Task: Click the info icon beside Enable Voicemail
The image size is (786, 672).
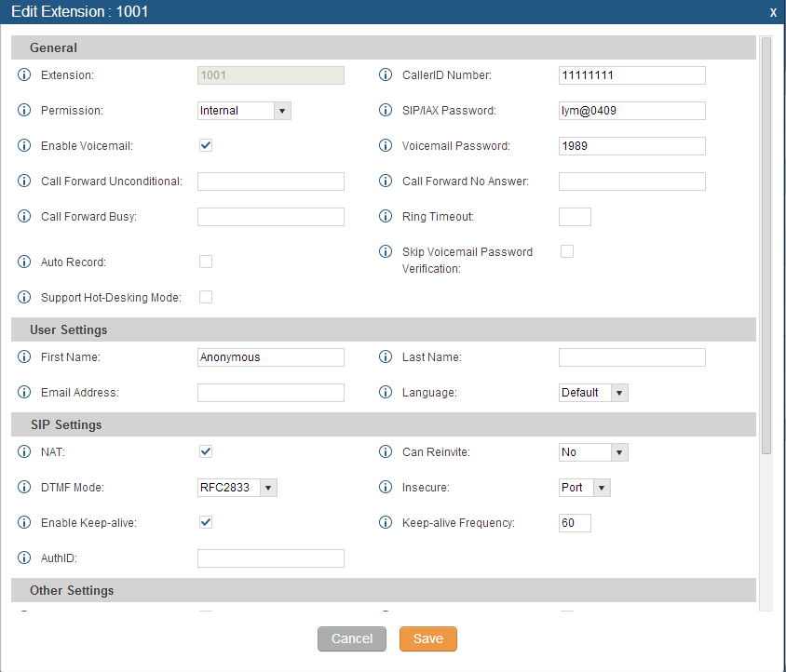Action: (x=24, y=146)
